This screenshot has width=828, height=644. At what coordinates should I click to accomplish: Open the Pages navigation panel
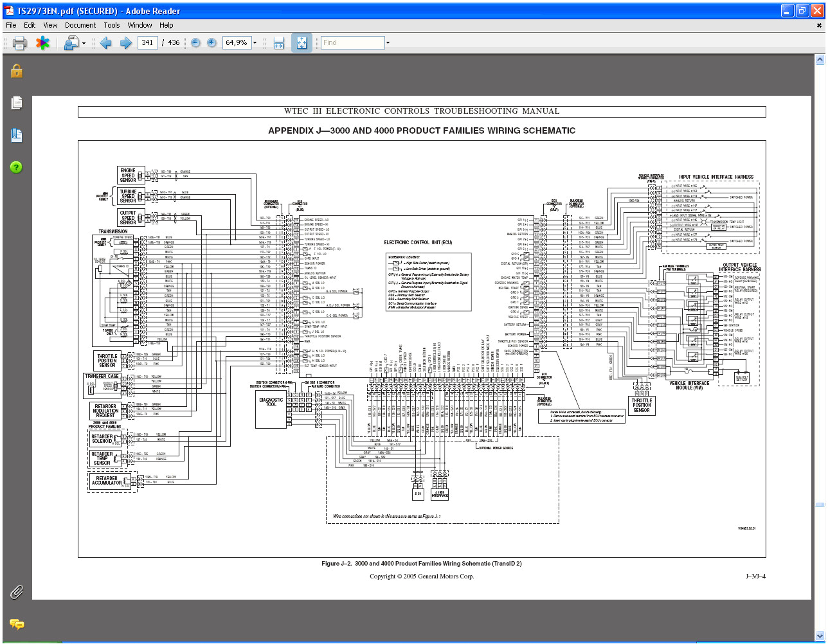click(x=16, y=103)
